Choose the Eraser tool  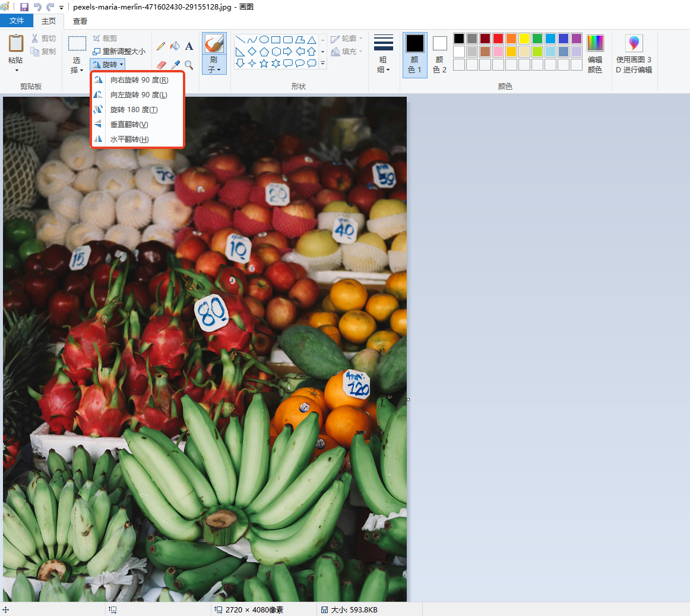click(161, 65)
